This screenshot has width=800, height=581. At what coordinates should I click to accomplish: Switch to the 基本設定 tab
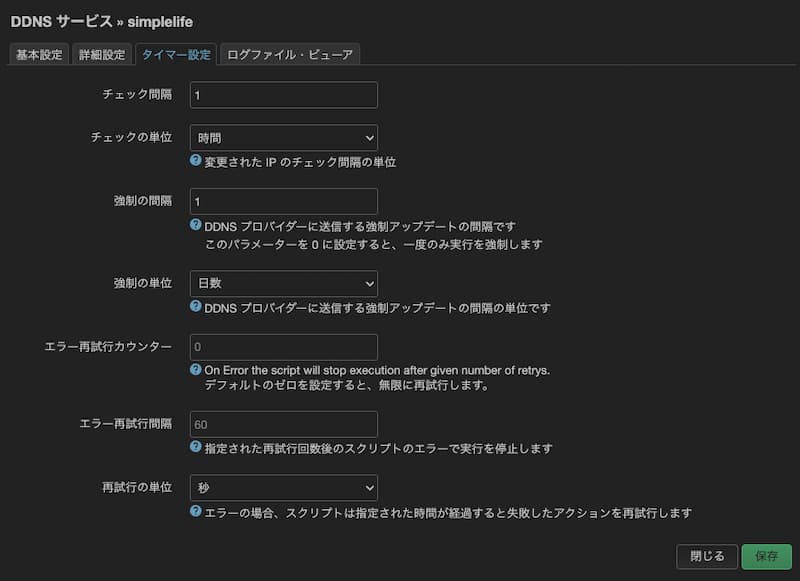tap(40, 55)
